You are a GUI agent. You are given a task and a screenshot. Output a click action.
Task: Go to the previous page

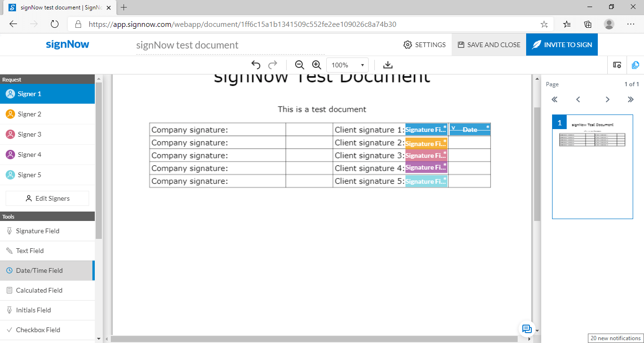[x=578, y=99]
